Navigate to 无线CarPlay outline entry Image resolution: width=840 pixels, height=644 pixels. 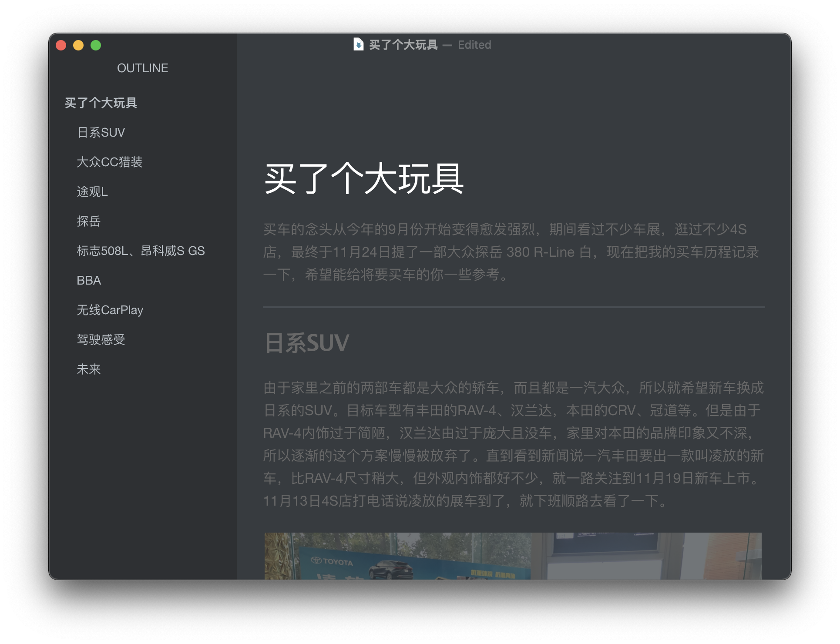point(110,310)
